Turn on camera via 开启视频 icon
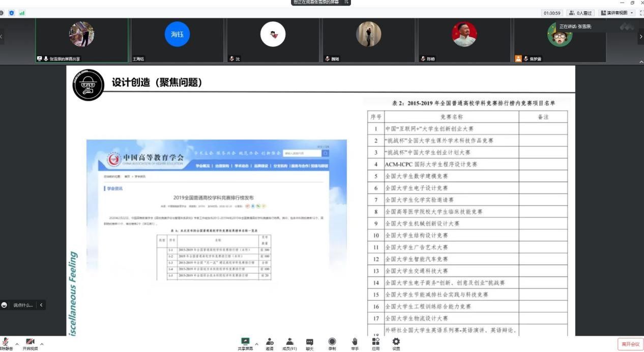The image size is (644, 352). (x=30, y=342)
